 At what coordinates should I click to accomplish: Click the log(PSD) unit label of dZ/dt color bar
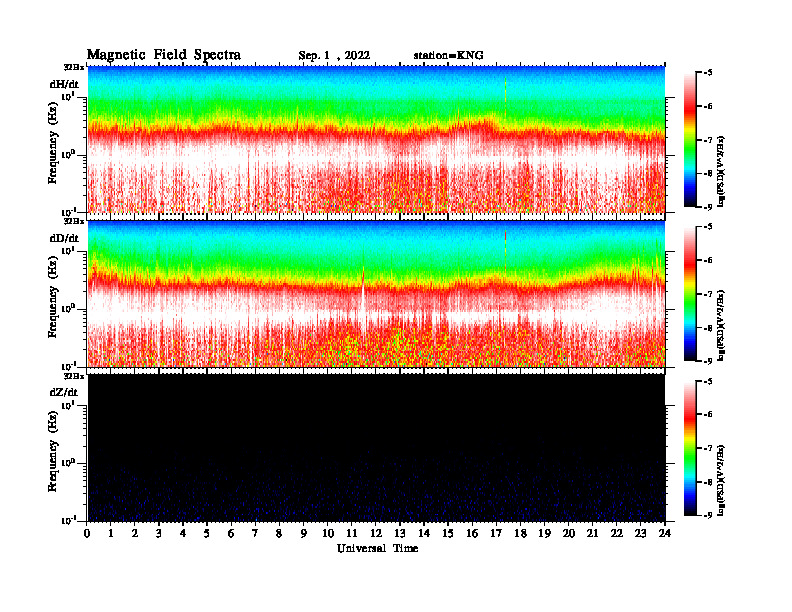721,480
